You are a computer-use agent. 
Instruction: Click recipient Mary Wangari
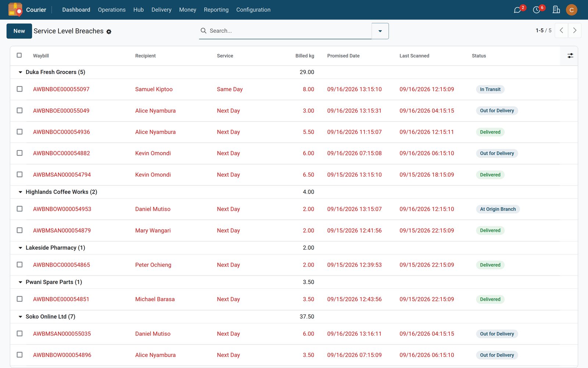tap(153, 230)
